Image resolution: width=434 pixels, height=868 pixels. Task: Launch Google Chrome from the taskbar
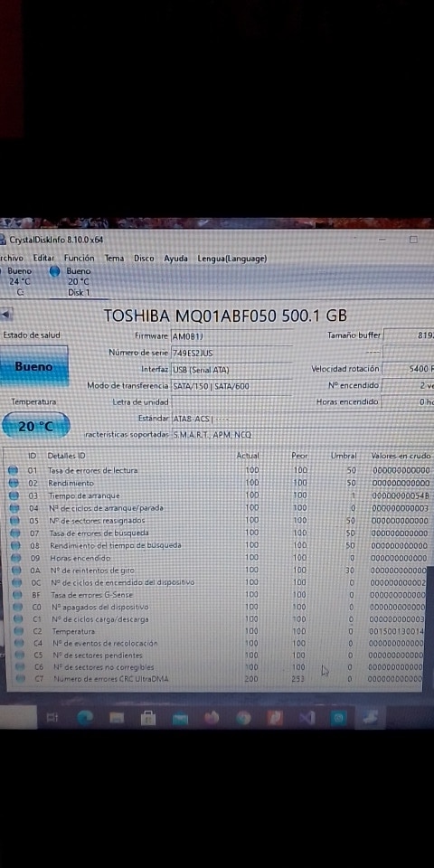click(x=243, y=719)
